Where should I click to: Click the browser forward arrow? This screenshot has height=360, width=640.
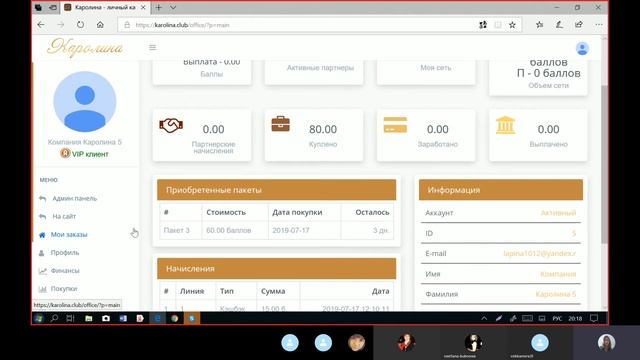60,25
